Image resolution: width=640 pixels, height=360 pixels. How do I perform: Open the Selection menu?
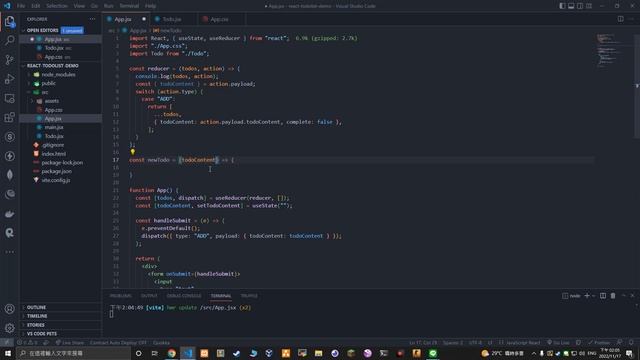tap(57, 6)
